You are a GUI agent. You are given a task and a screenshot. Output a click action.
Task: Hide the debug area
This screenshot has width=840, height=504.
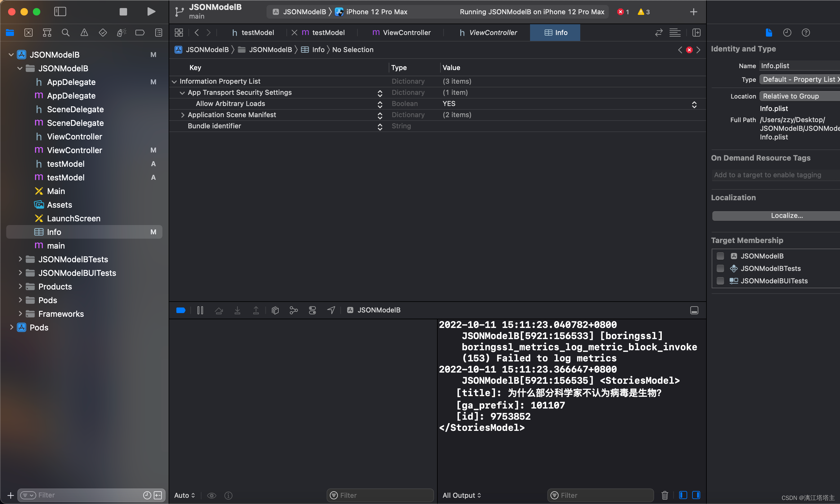(694, 310)
